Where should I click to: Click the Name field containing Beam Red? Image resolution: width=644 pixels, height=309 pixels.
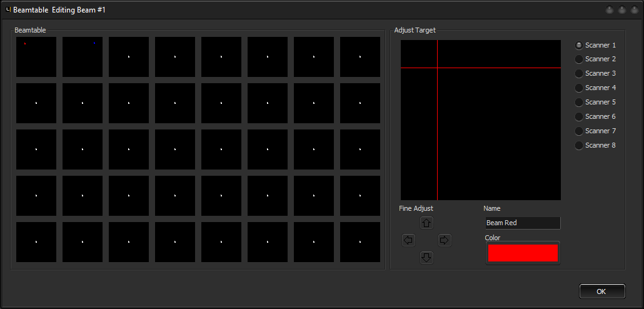click(523, 223)
